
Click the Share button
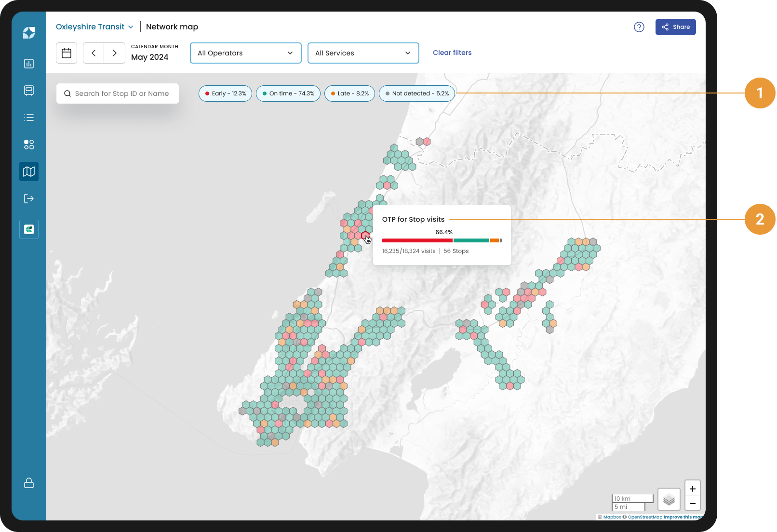point(676,27)
